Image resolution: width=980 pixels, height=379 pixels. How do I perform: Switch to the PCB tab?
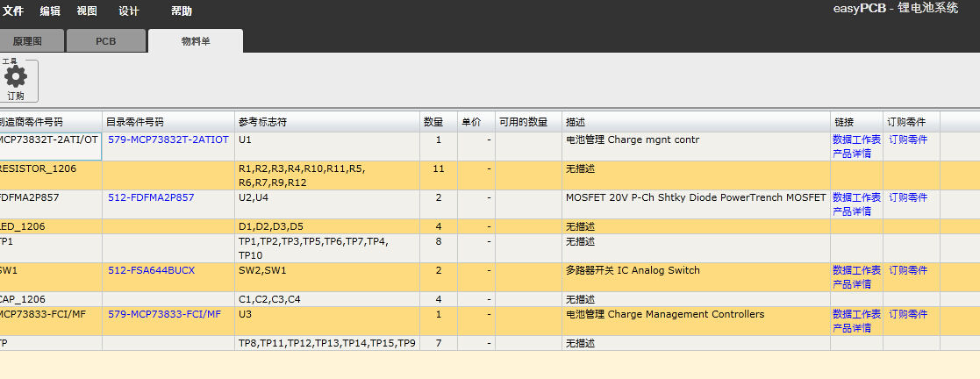click(x=105, y=41)
